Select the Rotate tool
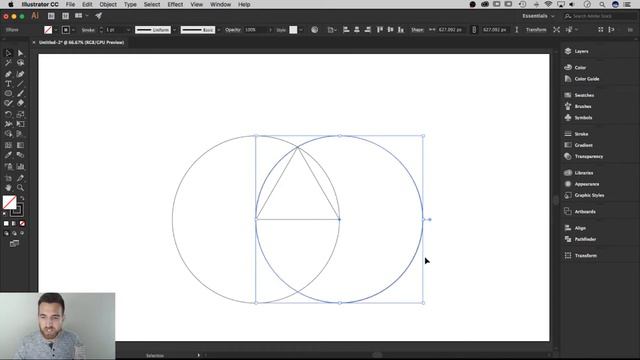Screen dimensions: 640x360 point(8,114)
